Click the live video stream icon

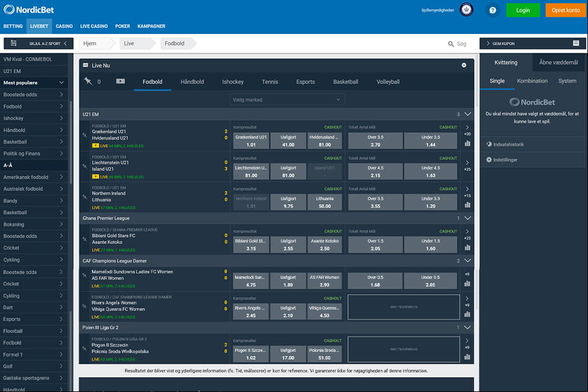pos(120,81)
